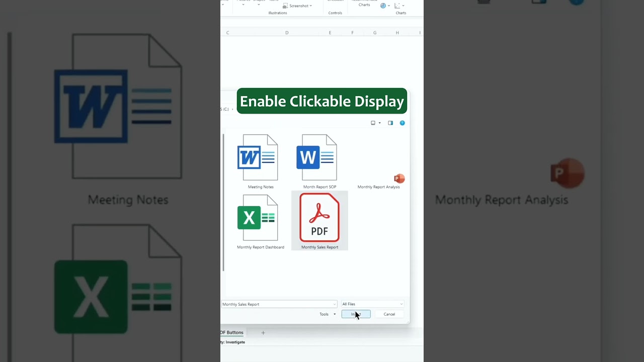Select the Monthly Report Dashboard Excel file

coord(261,221)
